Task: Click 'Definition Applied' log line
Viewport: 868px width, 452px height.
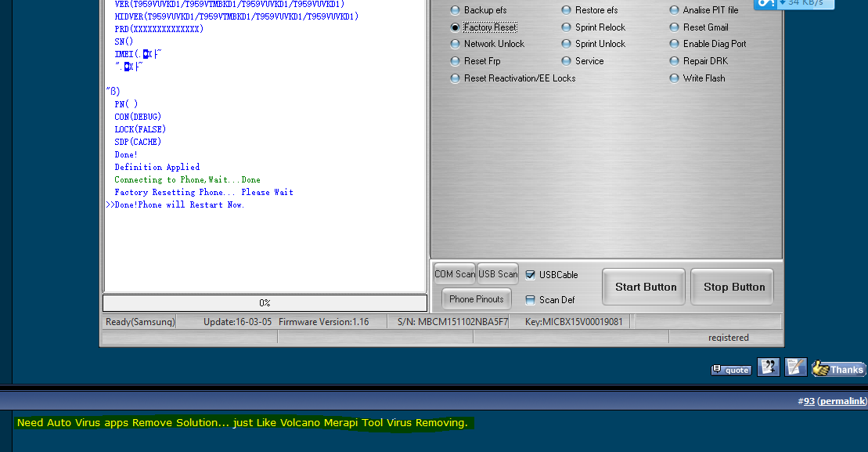Action: (x=157, y=167)
